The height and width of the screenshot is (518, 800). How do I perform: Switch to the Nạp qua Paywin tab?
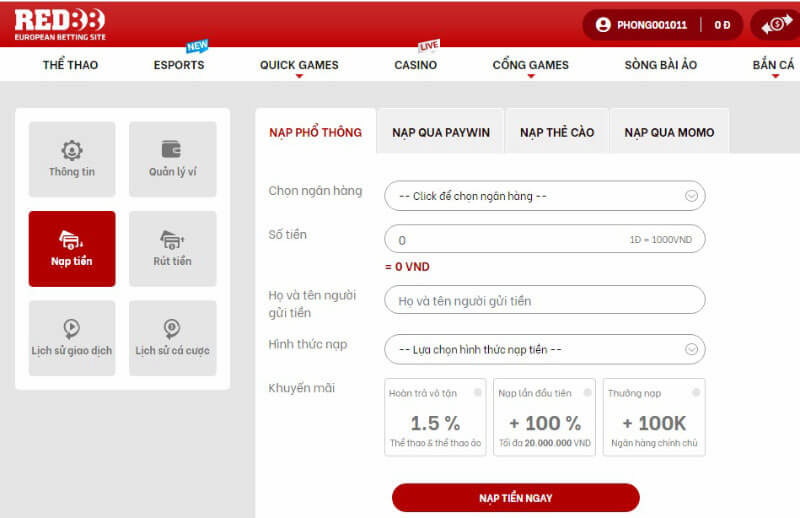pyautogui.click(x=441, y=132)
